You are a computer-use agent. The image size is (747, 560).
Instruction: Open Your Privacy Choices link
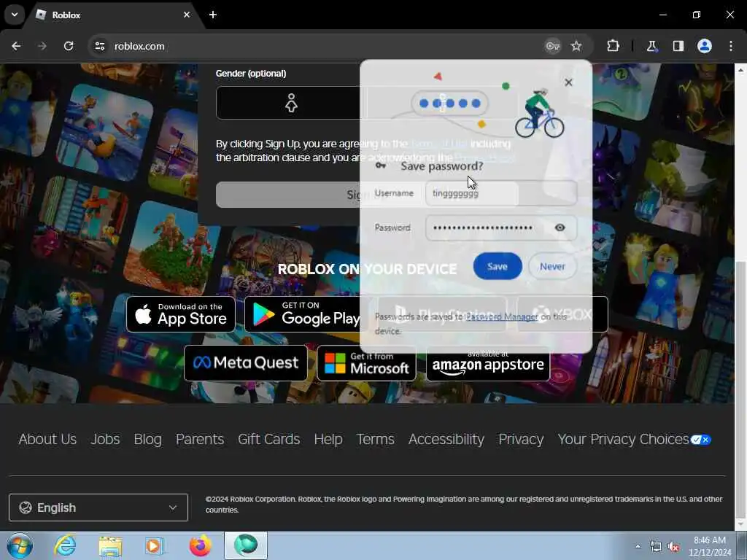point(634,439)
